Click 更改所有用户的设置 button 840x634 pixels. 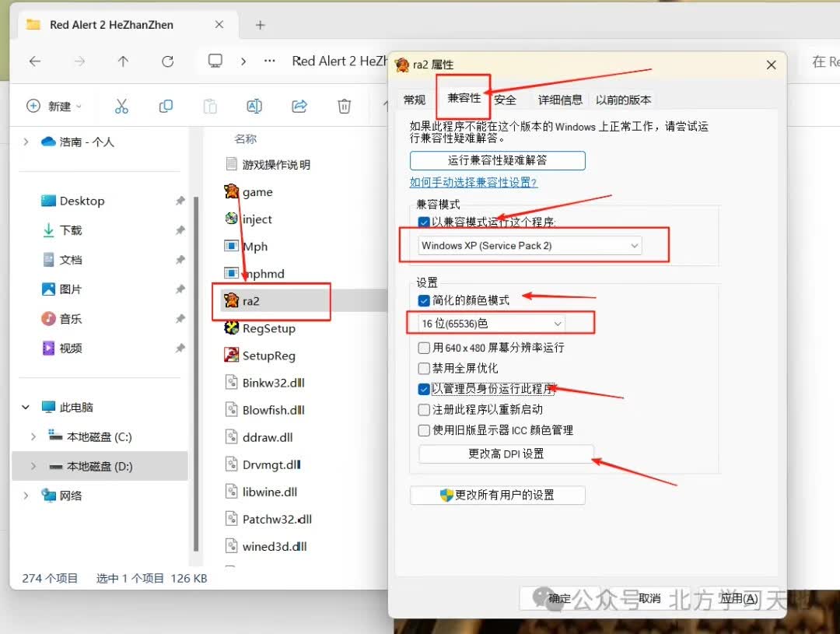497,496
